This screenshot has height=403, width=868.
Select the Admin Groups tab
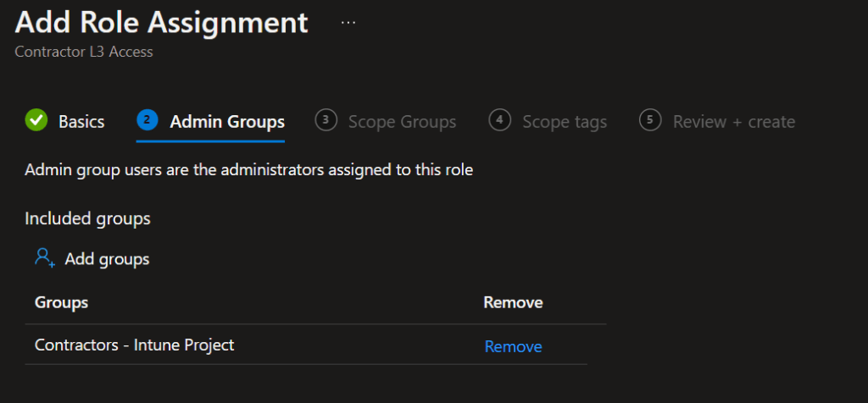tap(227, 122)
